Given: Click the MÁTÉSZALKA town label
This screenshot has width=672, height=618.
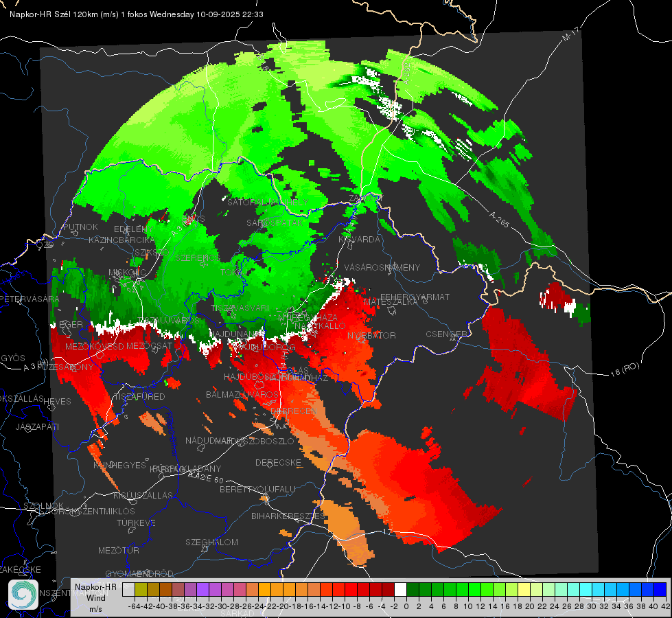Looking at the screenshot, I should pyautogui.click(x=391, y=302).
